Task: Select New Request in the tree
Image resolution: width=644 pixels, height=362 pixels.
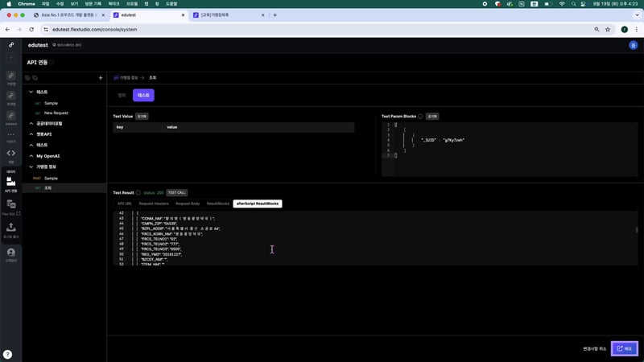Action: (x=56, y=113)
